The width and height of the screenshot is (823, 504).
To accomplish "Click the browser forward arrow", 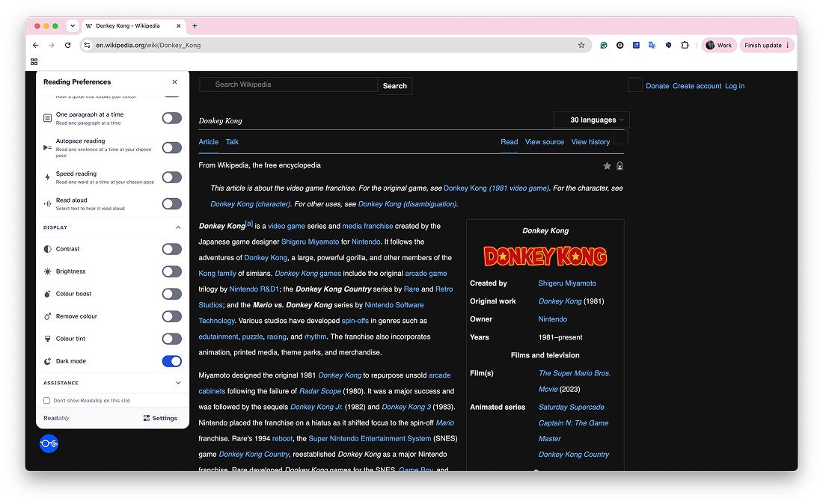I will tap(52, 45).
